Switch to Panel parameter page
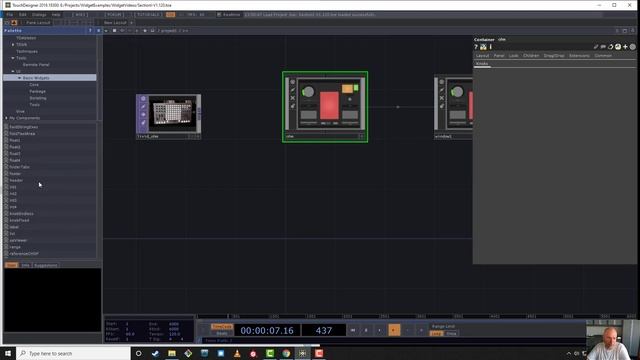This screenshot has width=640, height=360. [x=499, y=56]
